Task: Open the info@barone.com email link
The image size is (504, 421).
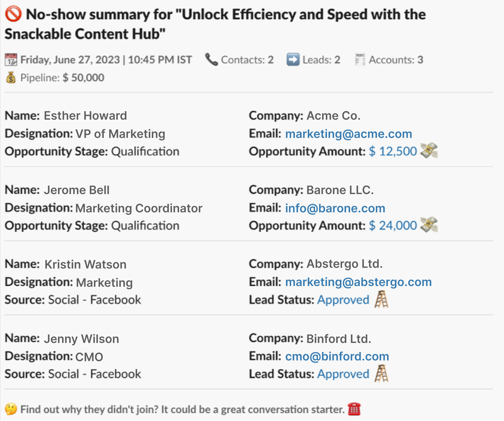Action: 335,208
